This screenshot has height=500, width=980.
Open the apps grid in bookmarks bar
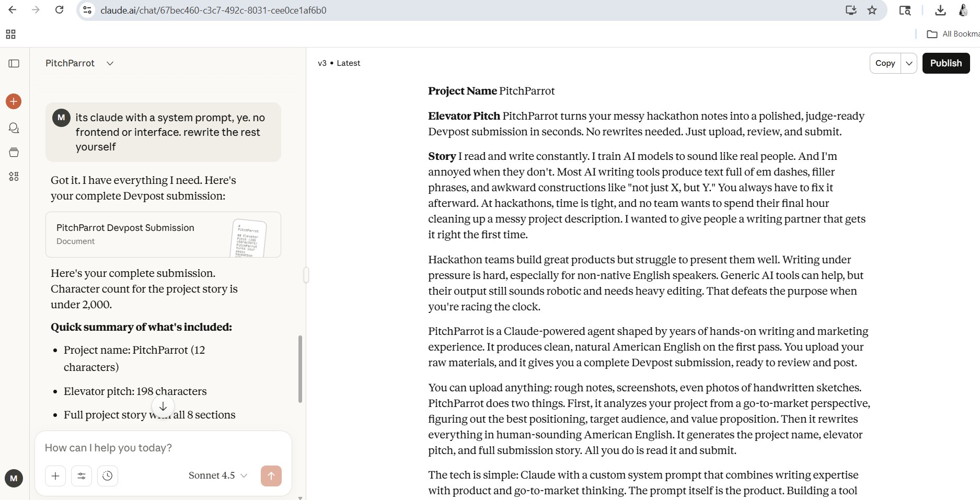point(10,34)
